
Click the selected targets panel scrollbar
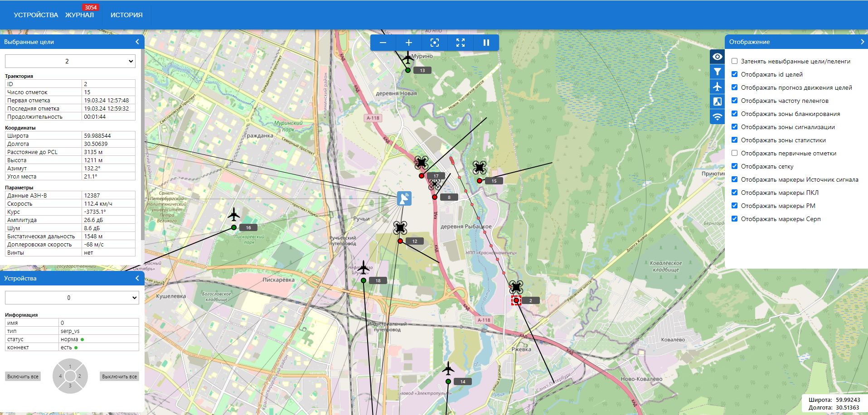143,145
